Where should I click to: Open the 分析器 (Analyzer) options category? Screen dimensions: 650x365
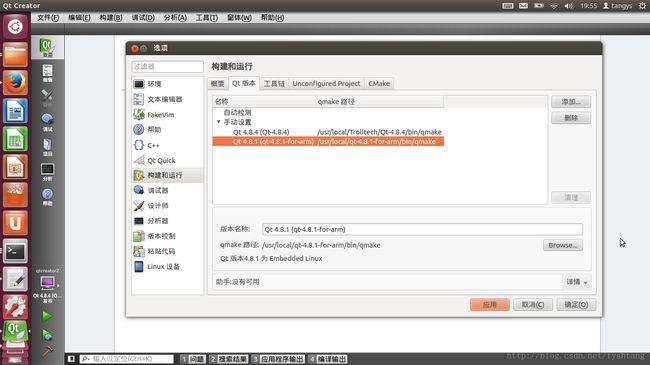(x=167, y=221)
